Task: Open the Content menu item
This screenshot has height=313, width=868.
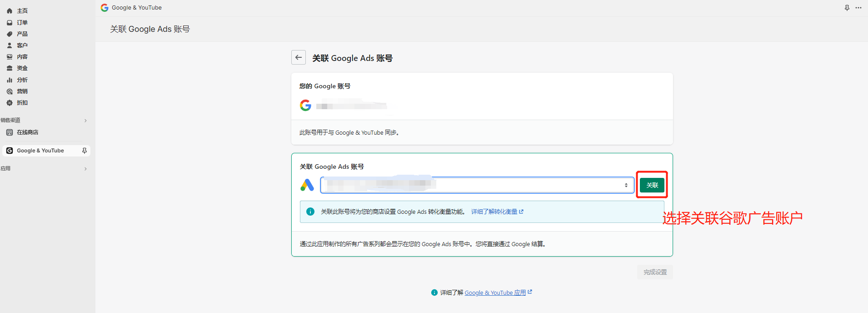Action: tap(22, 57)
